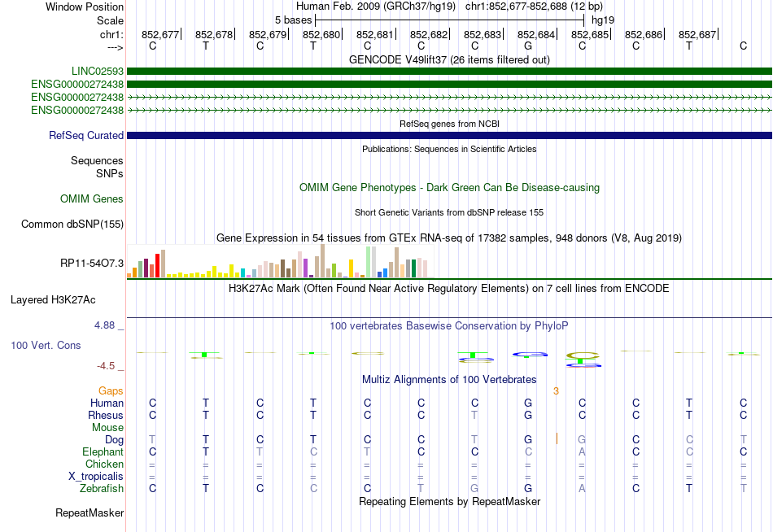The width and height of the screenshot is (773, 532).
Task: Click the X_tropicalis species alignment label
Action: tap(96, 477)
